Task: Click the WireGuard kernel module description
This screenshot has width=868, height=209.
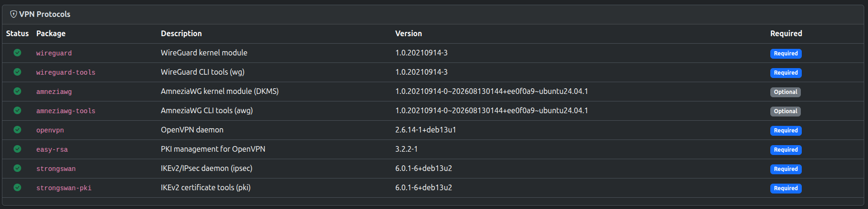Action: (204, 53)
